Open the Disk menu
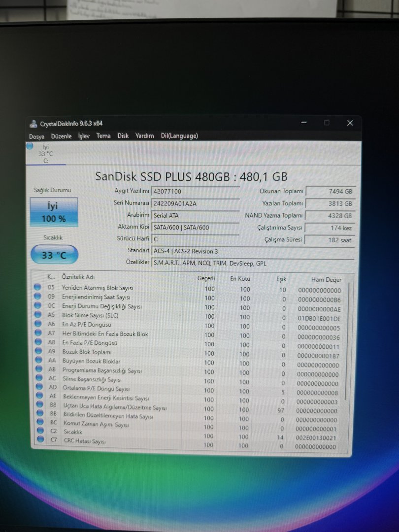 tap(123, 136)
